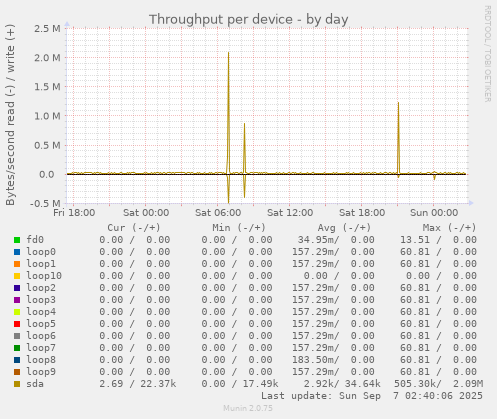
Task: Click the fd0 green legend swatch
Action: pyautogui.click(x=17, y=240)
